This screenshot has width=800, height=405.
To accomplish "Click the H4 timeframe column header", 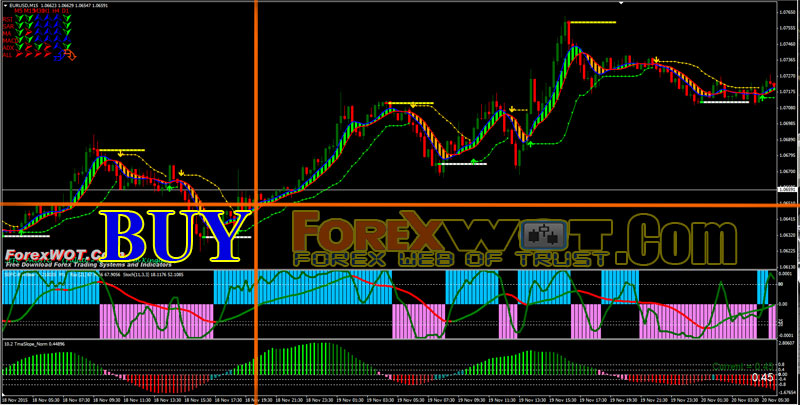I will [x=56, y=11].
